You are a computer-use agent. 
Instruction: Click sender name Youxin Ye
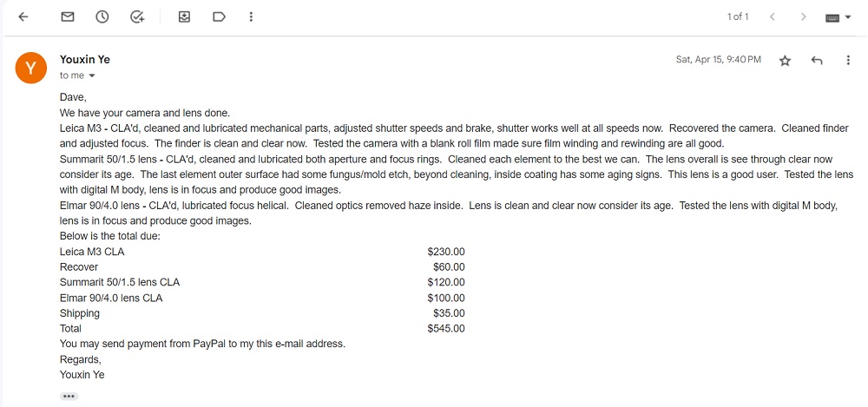[85, 60]
